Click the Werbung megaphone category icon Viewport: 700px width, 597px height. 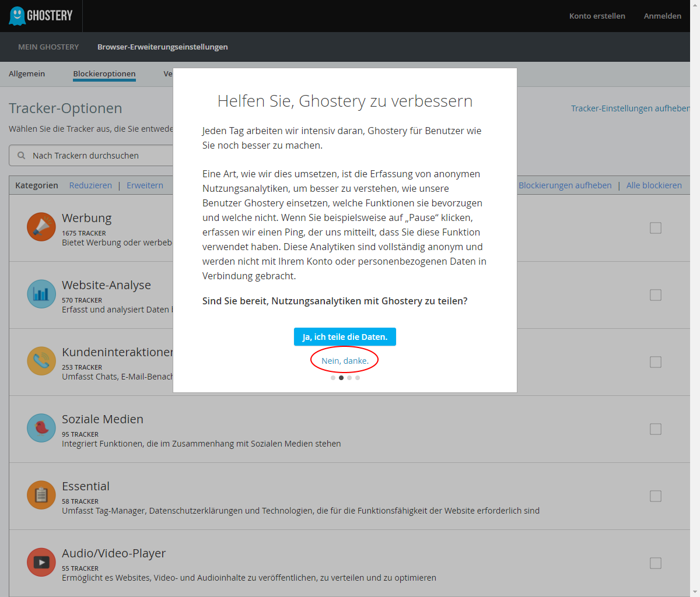(41, 227)
